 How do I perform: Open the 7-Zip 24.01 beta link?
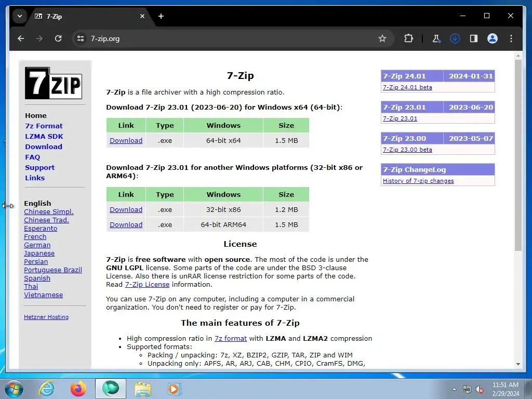pos(407,87)
